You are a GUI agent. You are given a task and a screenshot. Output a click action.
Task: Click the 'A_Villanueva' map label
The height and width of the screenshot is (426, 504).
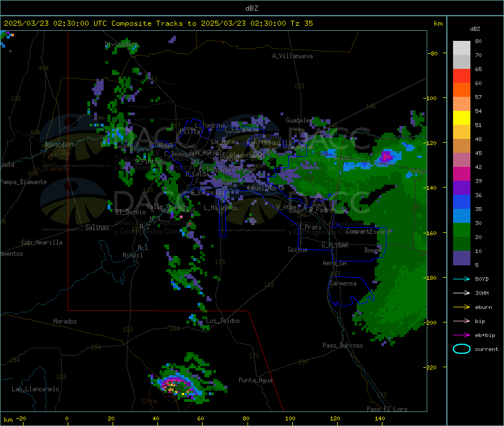point(292,56)
